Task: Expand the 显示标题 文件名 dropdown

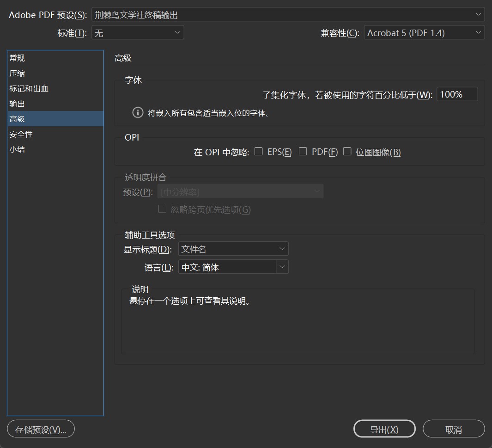Action: (x=233, y=249)
